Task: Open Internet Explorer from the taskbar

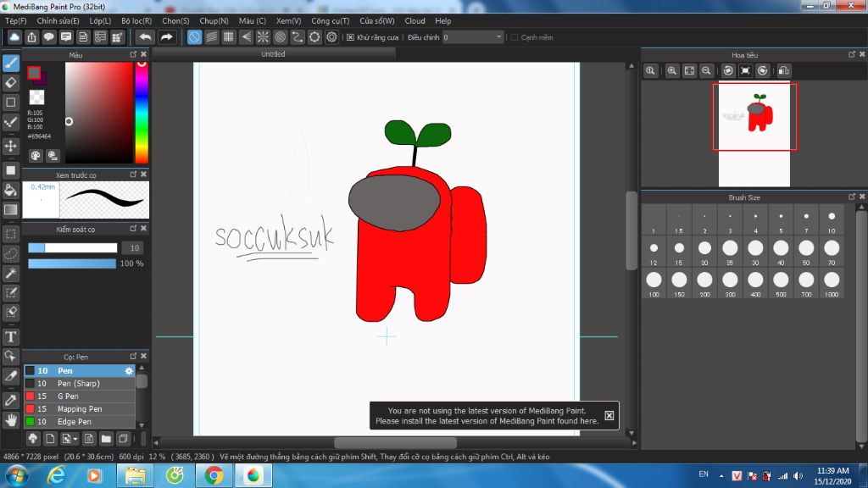Action: 56,476
